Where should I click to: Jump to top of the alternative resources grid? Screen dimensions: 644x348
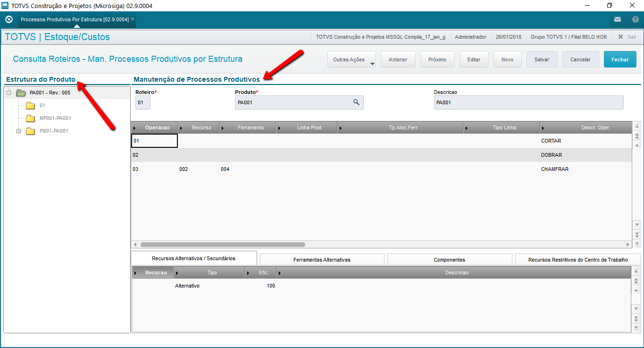pos(636,271)
